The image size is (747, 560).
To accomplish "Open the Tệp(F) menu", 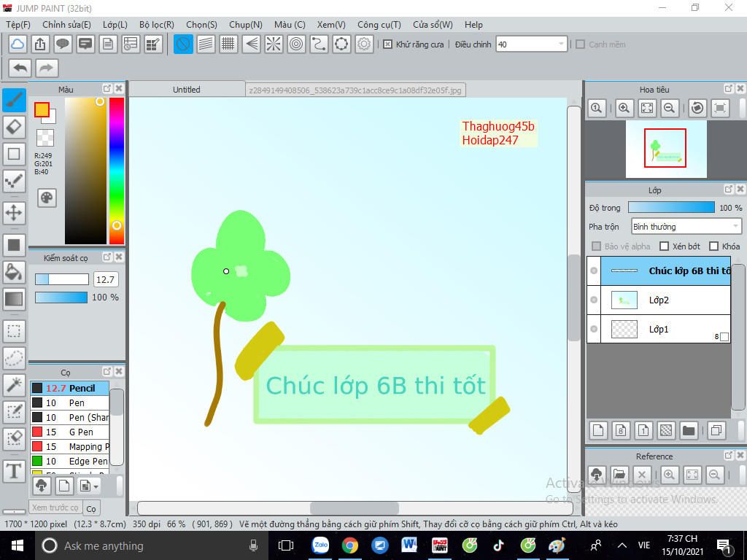I will (x=18, y=25).
